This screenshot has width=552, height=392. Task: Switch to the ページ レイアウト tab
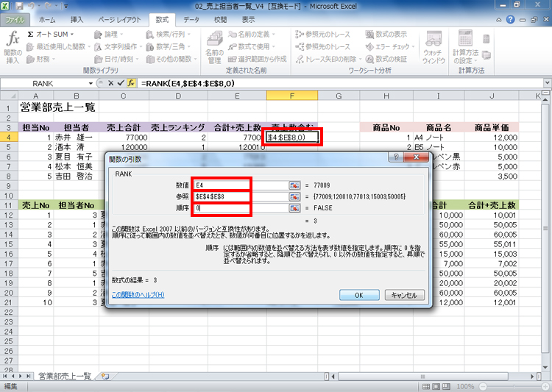tap(119, 20)
